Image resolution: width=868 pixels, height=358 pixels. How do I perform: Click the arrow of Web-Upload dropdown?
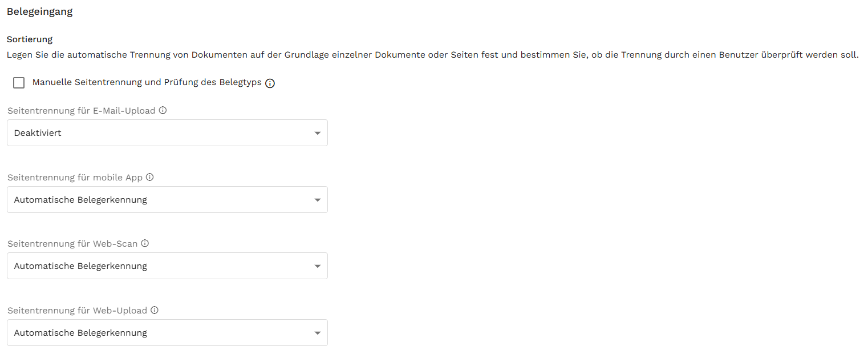pyautogui.click(x=318, y=333)
